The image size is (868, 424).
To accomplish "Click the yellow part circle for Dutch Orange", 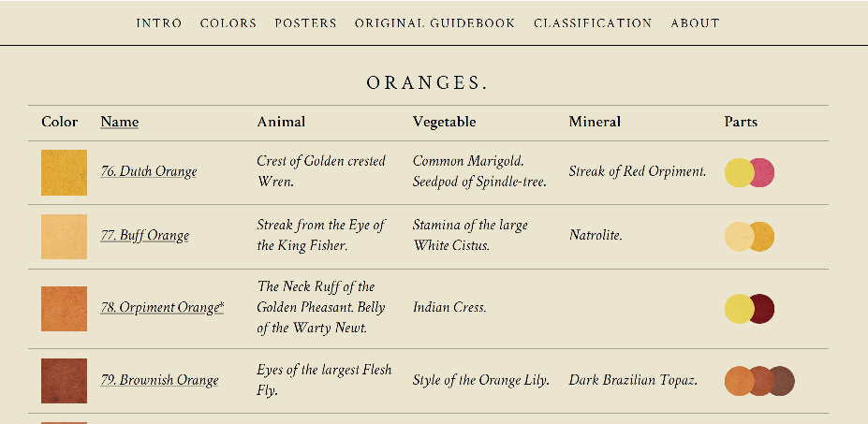I will pyautogui.click(x=737, y=172).
